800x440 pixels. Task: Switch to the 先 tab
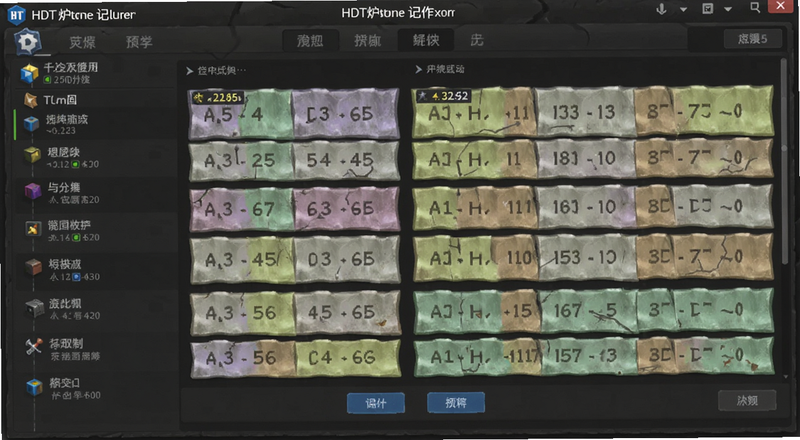[477, 40]
